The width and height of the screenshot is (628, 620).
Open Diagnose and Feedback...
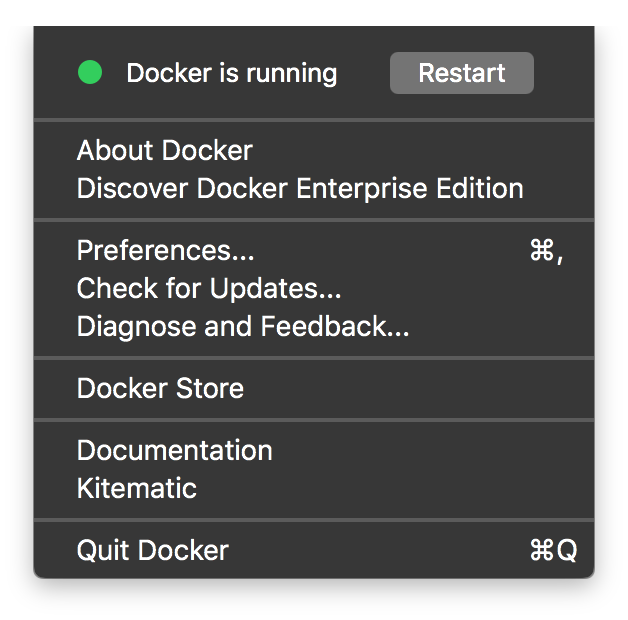coord(314,326)
